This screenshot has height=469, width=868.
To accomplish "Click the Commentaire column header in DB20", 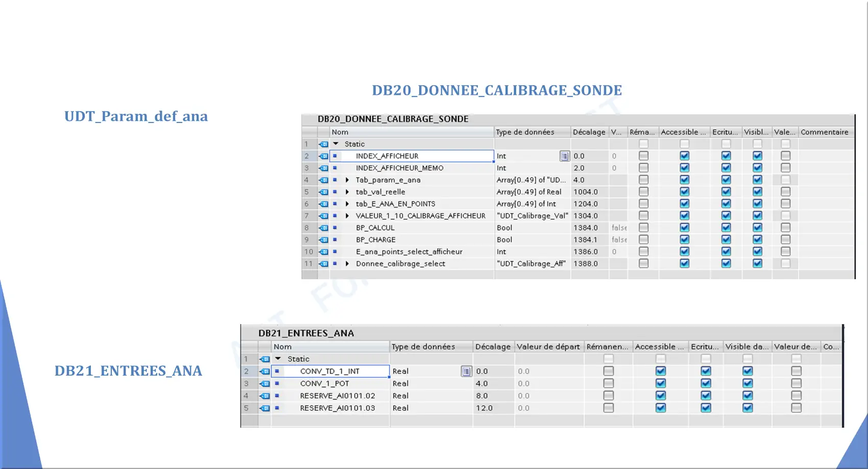I will click(826, 132).
